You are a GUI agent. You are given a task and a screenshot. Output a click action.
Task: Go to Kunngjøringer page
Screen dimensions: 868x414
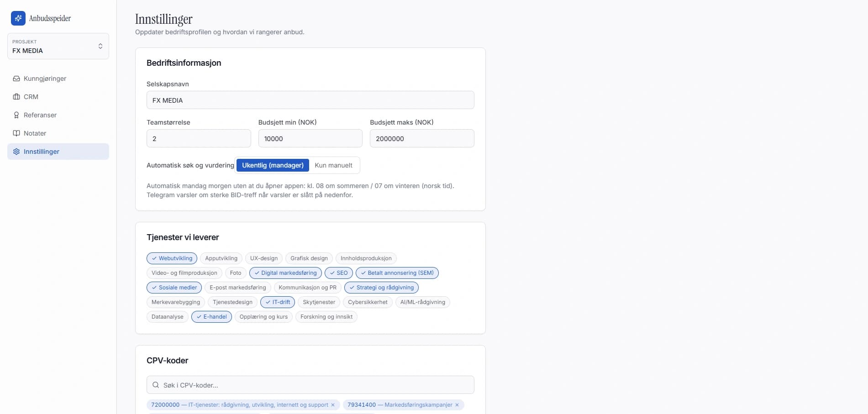click(x=58, y=79)
